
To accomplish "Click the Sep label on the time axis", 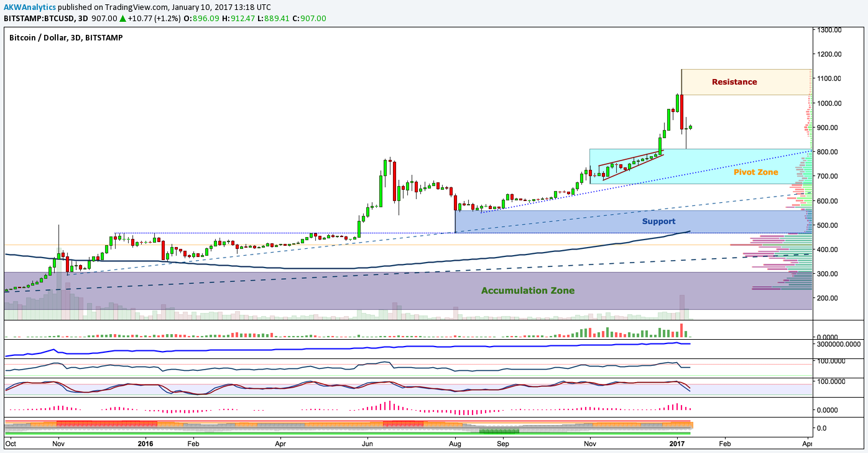I will (503, 444).
